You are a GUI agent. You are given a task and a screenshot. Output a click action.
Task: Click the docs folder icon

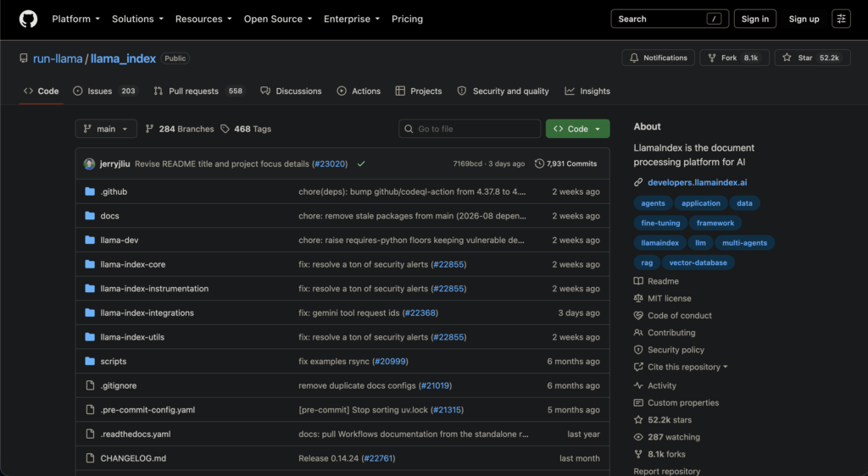pos(90,216)
